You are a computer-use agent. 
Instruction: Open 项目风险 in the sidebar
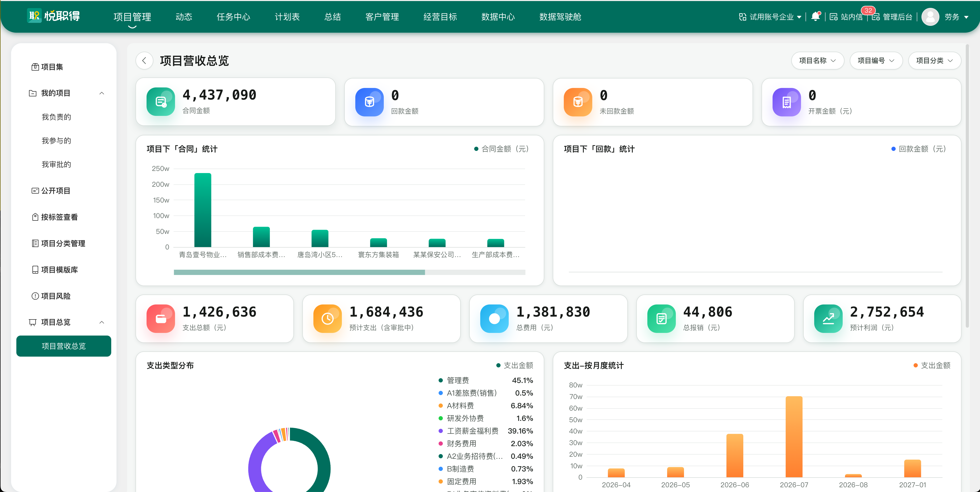pos(51,296)
